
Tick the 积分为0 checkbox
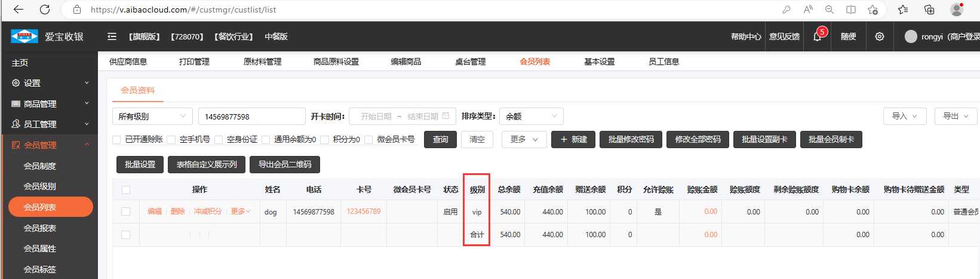point(324,140)
